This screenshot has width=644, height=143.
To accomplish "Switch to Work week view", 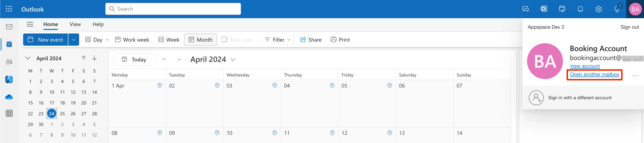I will point(132,40).
